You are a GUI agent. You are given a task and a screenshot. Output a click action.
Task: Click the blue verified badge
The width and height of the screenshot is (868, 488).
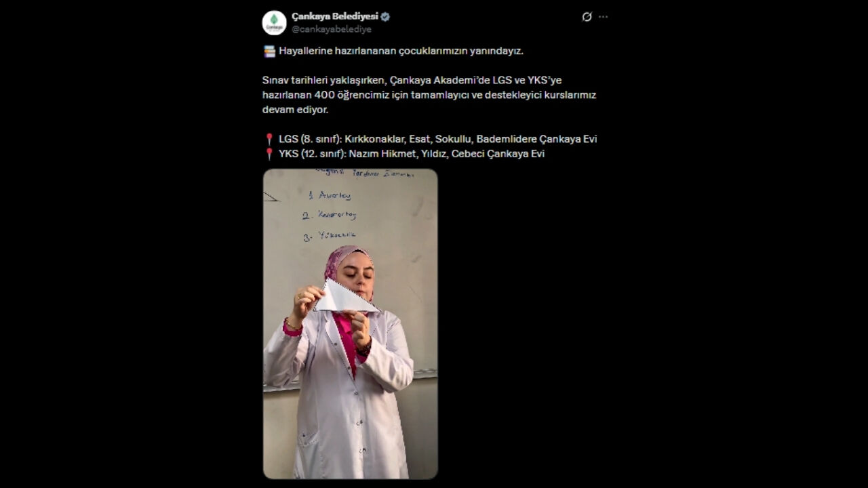(x=385, y=17)
